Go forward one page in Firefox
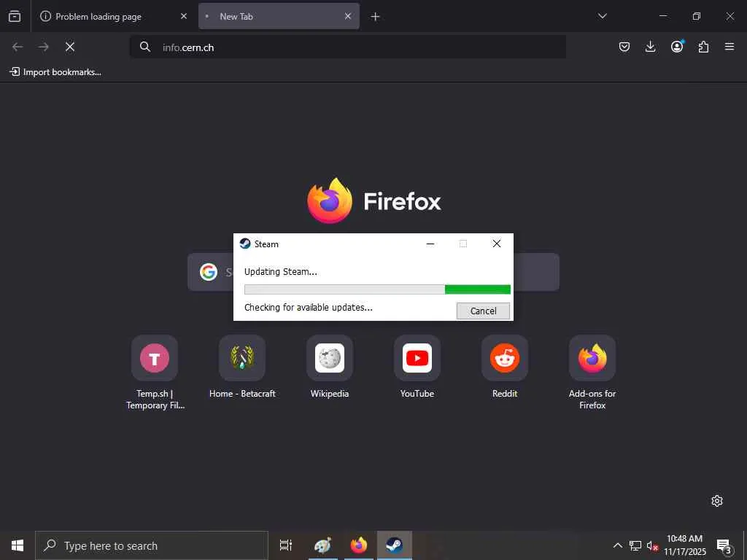This screenshot has width=747, height=560. pyautogui.click(x=44, y=47)
